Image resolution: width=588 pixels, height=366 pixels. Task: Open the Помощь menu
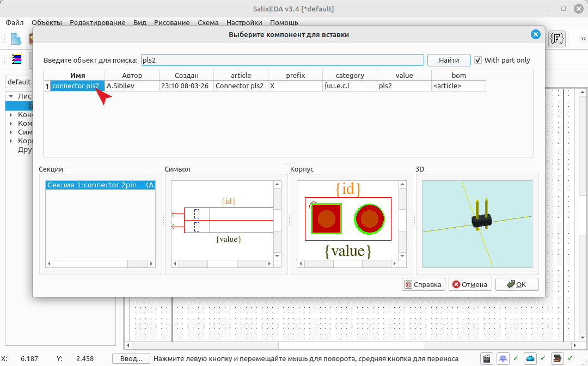pos(284,22)
